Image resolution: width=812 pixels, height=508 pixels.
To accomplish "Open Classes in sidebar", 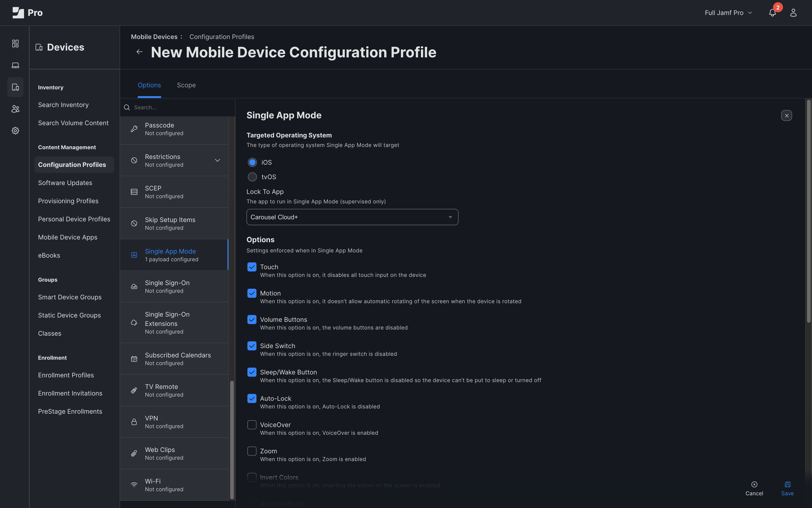I will click(50, 333).
